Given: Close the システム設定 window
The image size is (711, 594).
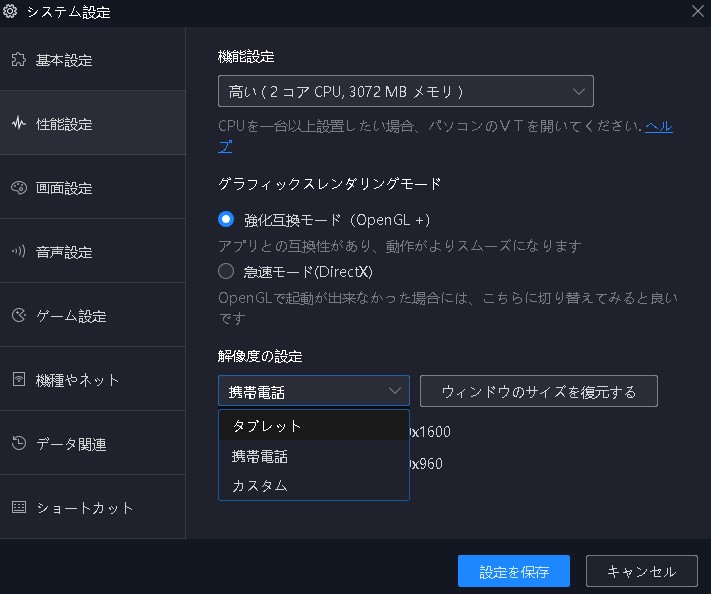Looking at the screenshot, I should pos(698,11).
